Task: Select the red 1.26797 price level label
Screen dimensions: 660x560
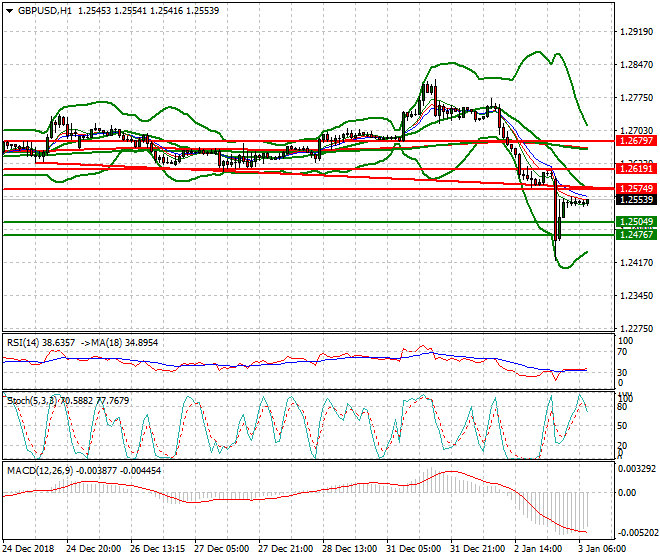Action: click(636, 141)
